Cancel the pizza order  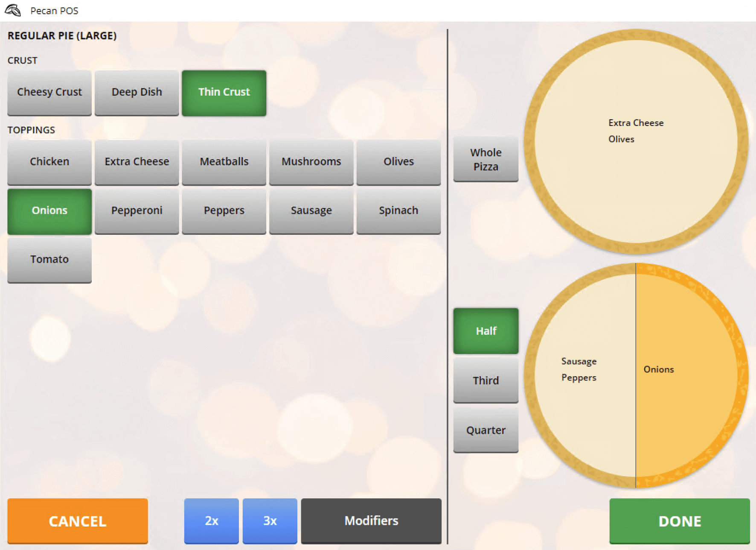click(78, 521)
